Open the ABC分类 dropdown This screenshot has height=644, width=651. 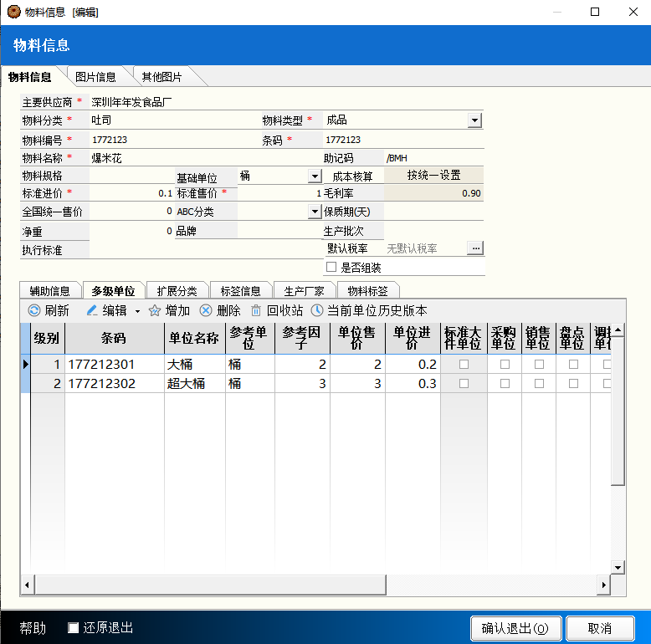(x=315, y=212)
